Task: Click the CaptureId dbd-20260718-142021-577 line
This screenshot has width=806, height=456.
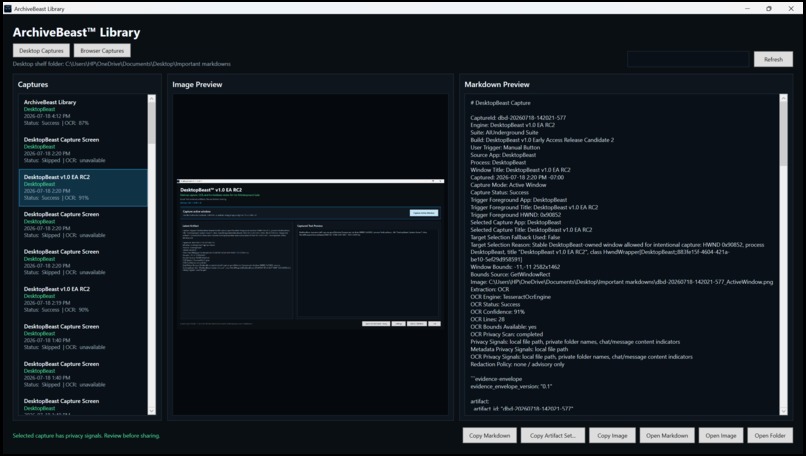Action: 518,118
